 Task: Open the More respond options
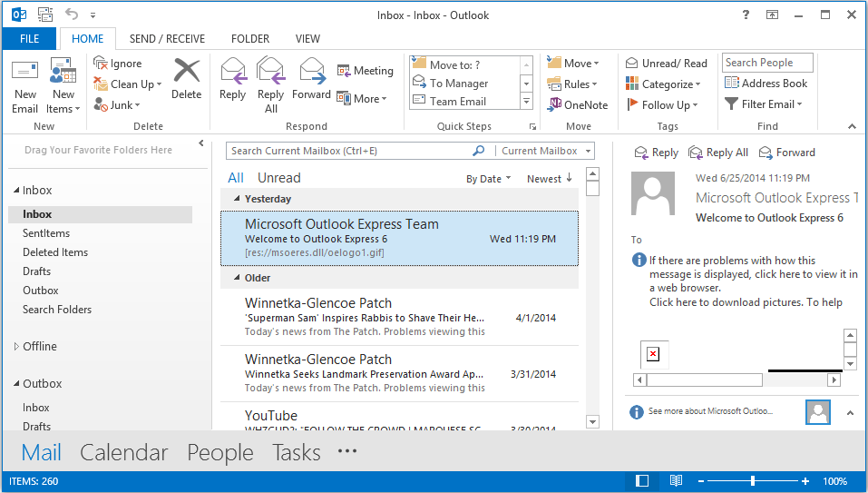(362, 99)
